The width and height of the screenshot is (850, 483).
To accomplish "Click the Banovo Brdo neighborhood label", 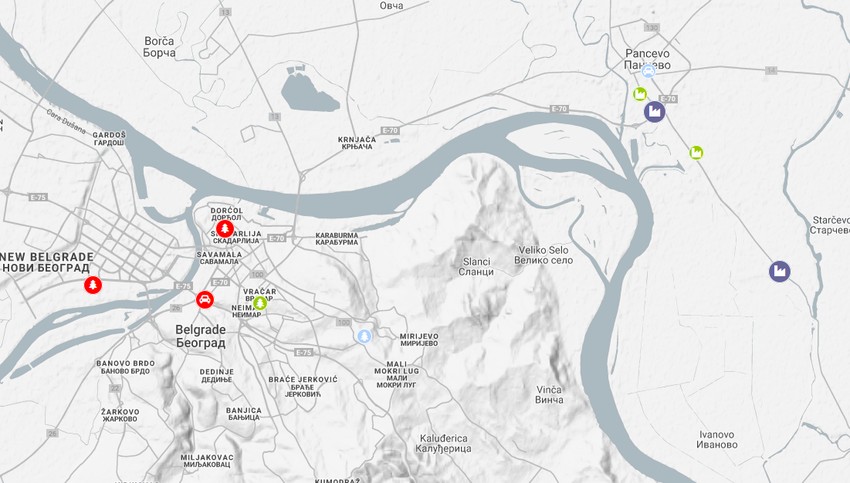I will tap(125, 367).
